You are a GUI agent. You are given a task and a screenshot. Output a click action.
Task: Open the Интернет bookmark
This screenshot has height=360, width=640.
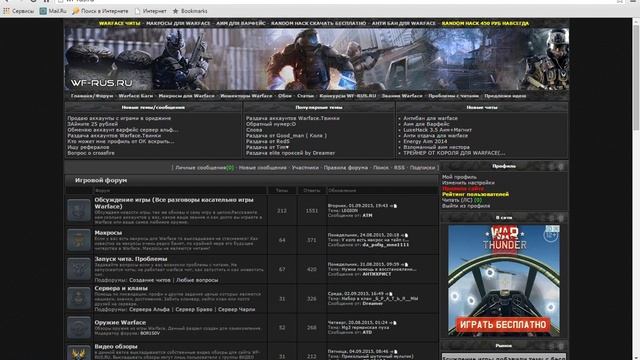(151, 11)
